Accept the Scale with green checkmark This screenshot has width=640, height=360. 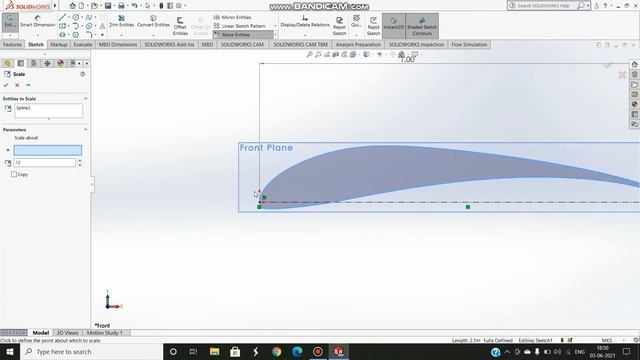(6, 85)
